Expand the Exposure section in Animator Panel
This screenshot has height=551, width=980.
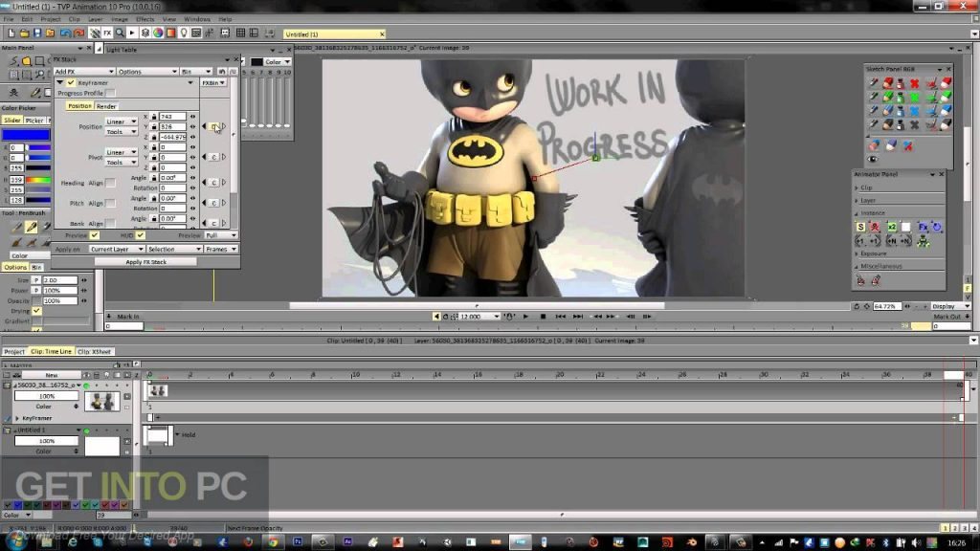click(873, 253)
